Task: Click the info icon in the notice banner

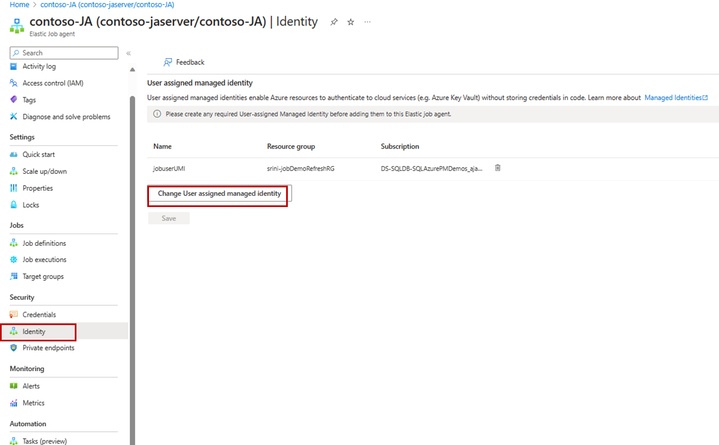Action: (157, 114)
